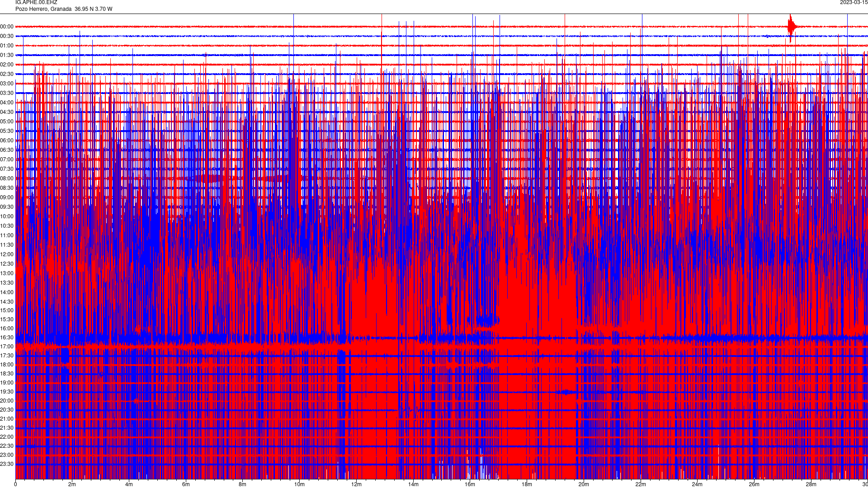Select the 11:30 time row label
868x488 pixels.
pyautogui.click(x=7, y=245)
